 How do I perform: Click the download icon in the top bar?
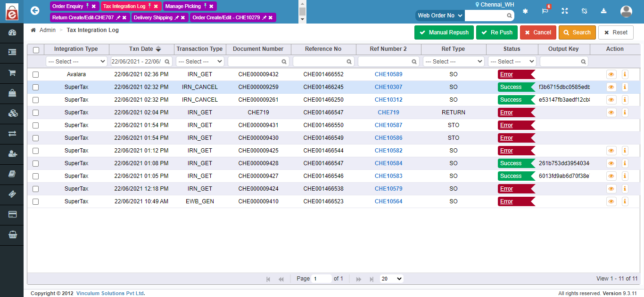(603, 10)
